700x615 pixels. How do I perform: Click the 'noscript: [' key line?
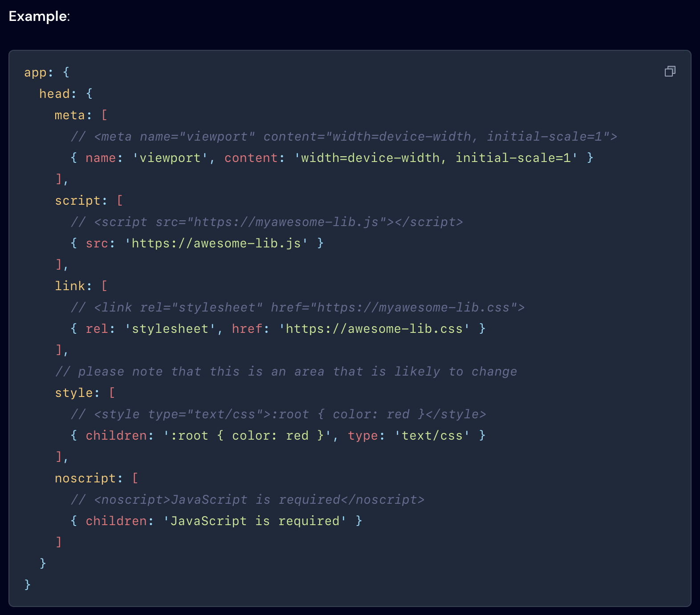(96, 478)
